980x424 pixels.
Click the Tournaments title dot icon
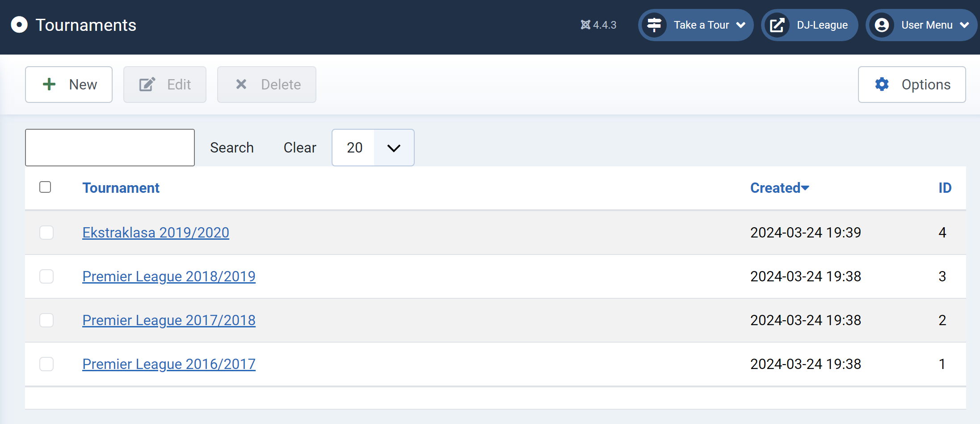[x=19, y=25]
